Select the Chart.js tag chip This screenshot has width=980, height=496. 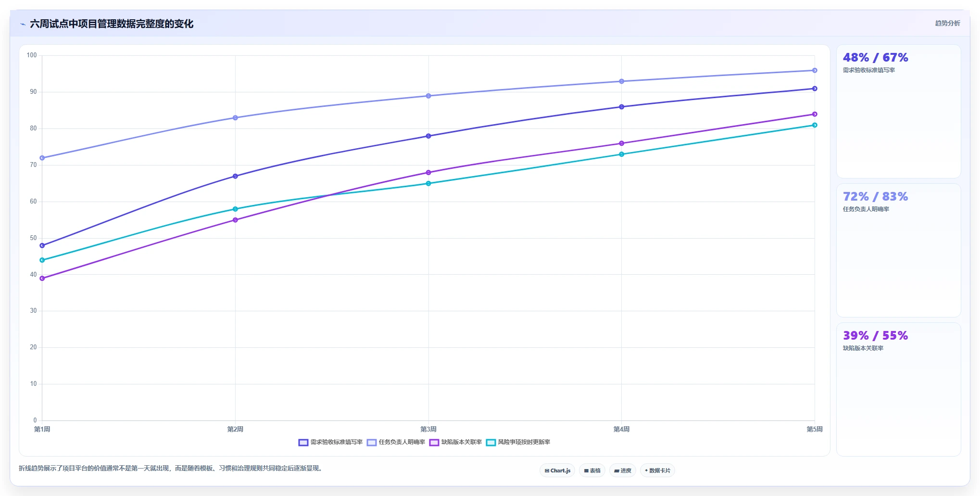(557, 471)
